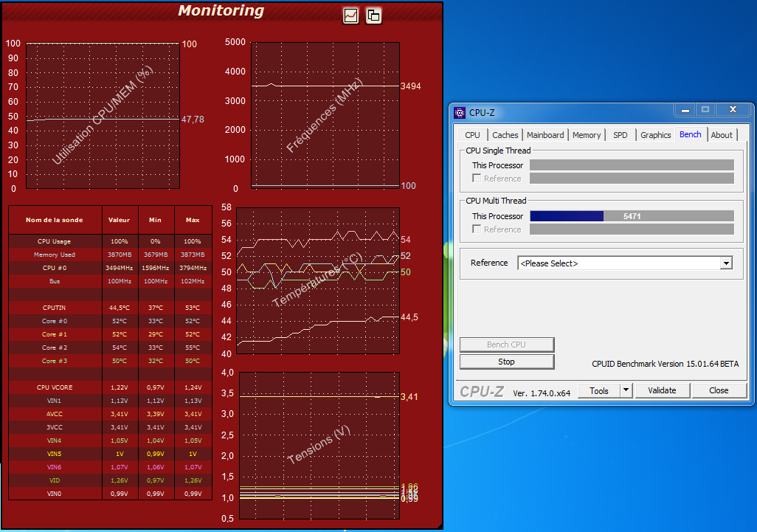Image resolution: width=757 pixels, height=532 pixels.
Task: Enable Reference checkbox under CPU Single Thread
Action: 477,179
